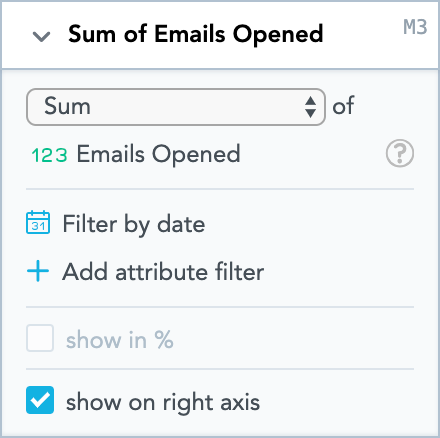
Task: Collapse the Sum of Emails Opened section
Action: click(41, 36)
